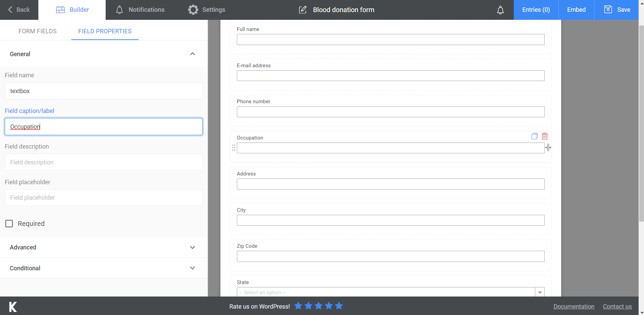644x315 pixels.
Task: Open the Documentation link
Action: 573,306
